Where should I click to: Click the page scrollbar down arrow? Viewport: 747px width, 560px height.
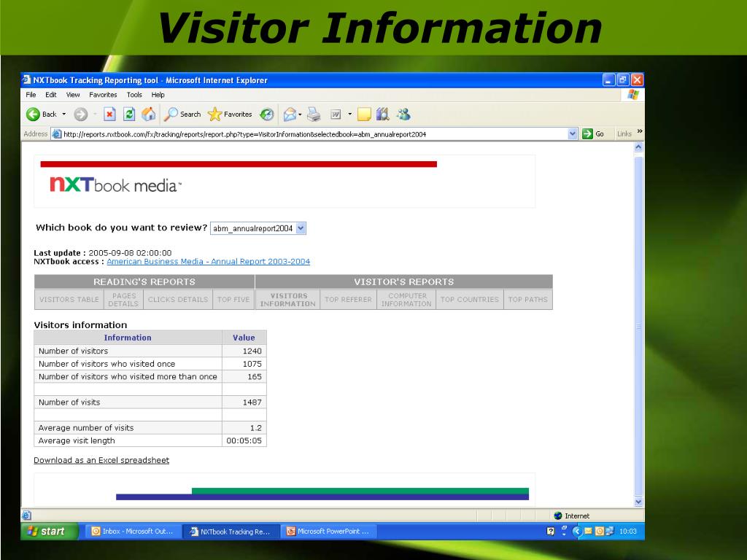point(639,502)
